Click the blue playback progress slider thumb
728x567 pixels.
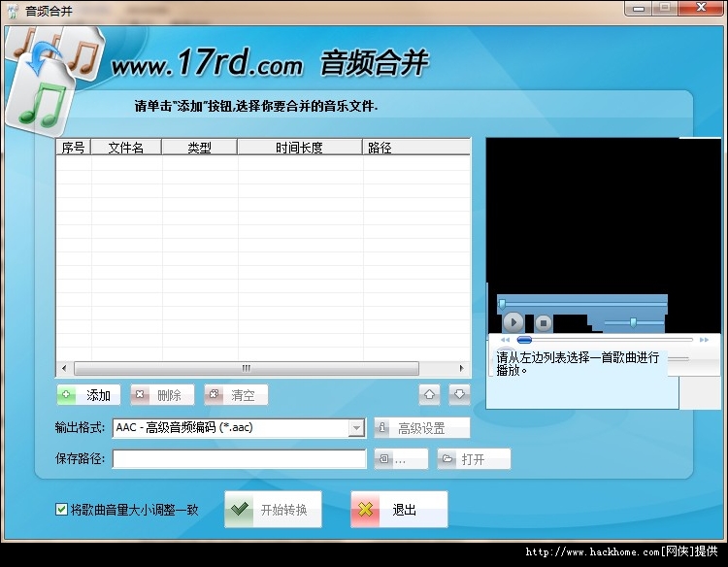(x=524, y=340)
